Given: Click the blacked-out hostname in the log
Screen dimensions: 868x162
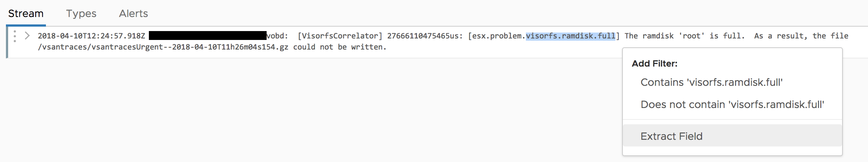Looking at the screenshot, I should (207, 36).
